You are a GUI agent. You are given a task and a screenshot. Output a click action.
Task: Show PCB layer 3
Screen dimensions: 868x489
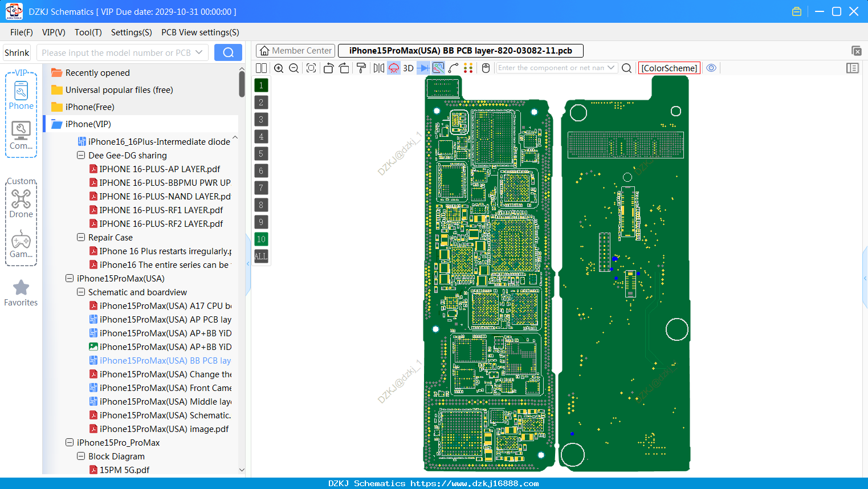pyautogui.click(x=261, y=120)
